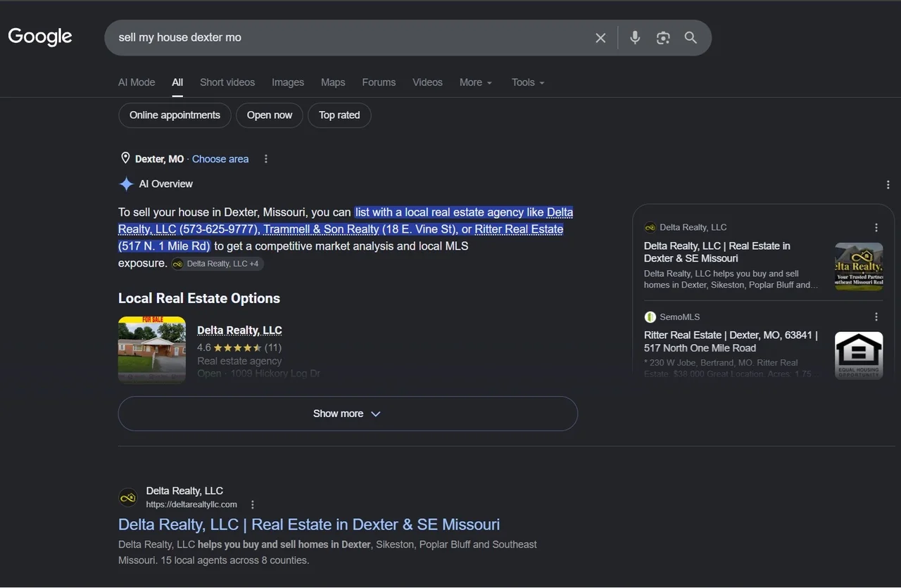Open three-dot menu on Delta Realty source card
901x588 pixels.
(876, 228)
